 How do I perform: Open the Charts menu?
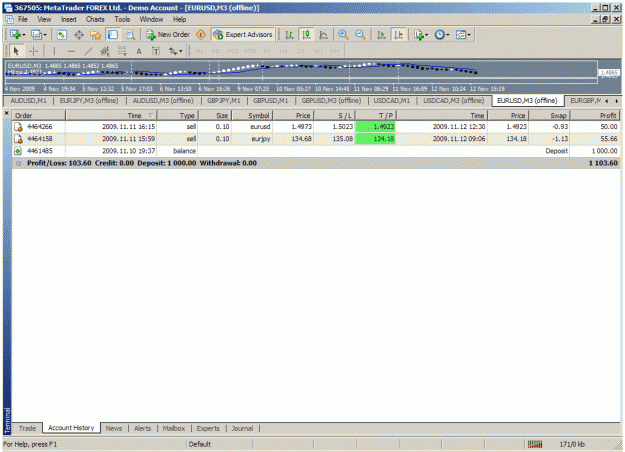click(95, 19)
